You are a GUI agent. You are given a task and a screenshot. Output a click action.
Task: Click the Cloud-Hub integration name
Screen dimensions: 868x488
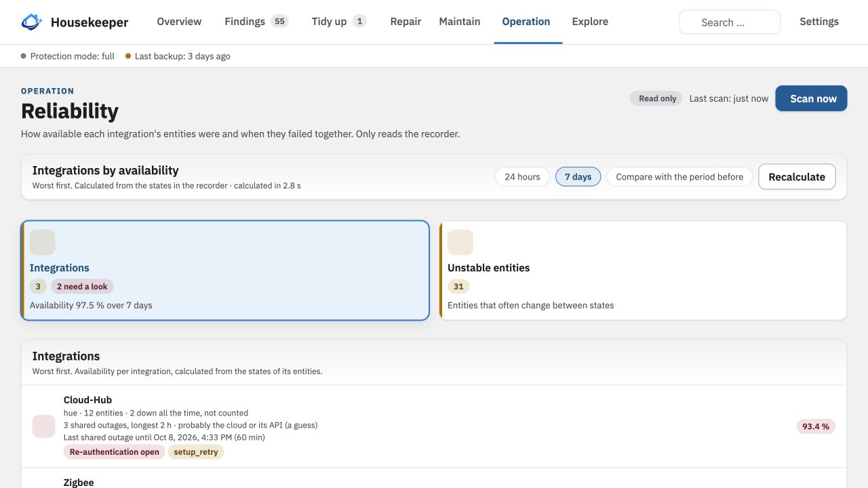[87, 400]
